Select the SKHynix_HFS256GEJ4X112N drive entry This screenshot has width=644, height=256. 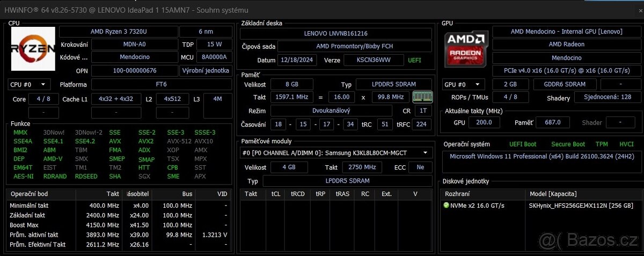pyautogui.click(x=581, y=206)
